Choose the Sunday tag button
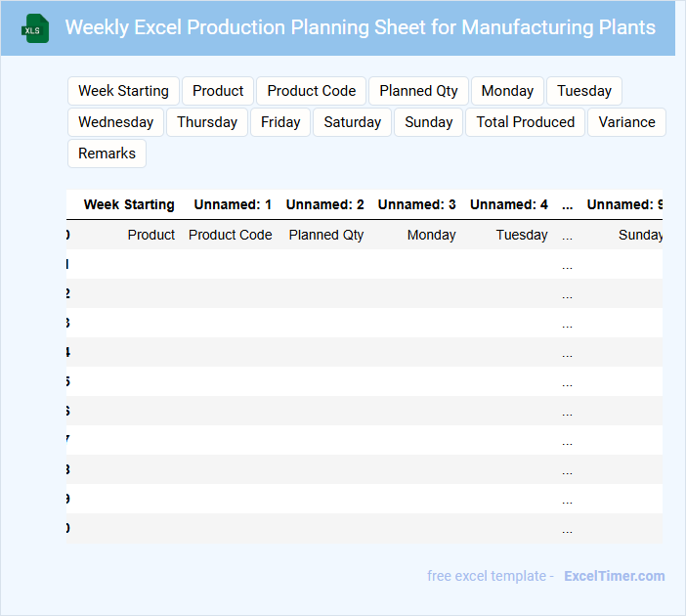The width and height of the screenshot is (686, 616). pyautogui.click(x=428, y=122)
